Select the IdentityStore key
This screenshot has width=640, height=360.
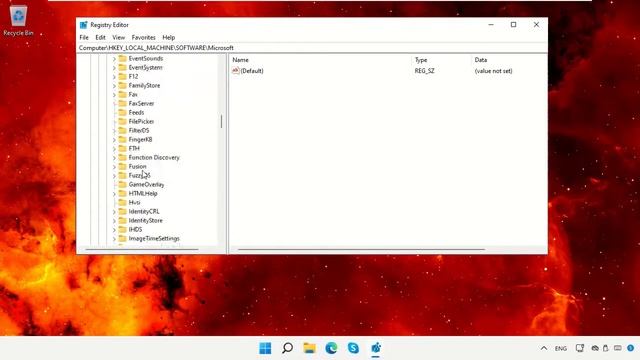tap(145, 220)
